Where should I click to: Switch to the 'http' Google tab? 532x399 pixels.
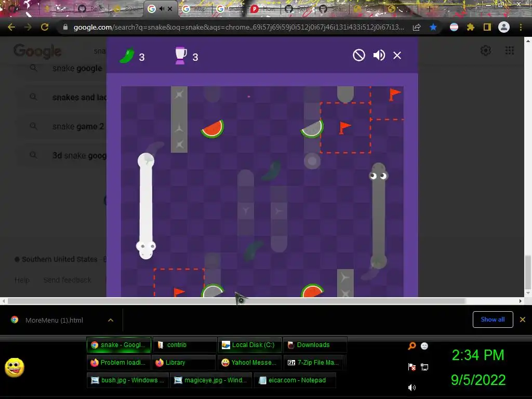[195, 9]
